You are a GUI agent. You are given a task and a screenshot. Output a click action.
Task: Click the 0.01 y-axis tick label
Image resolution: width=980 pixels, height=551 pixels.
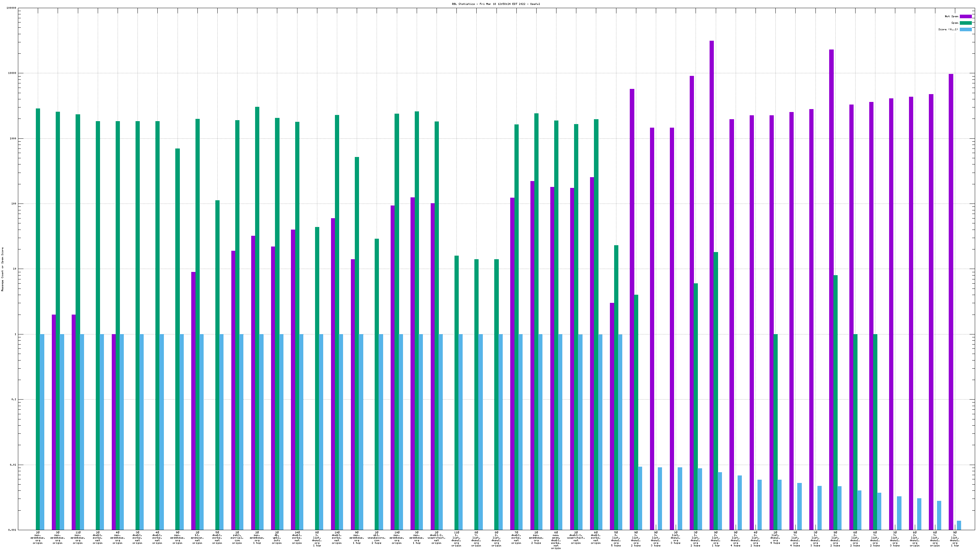[x=13, y=465]
